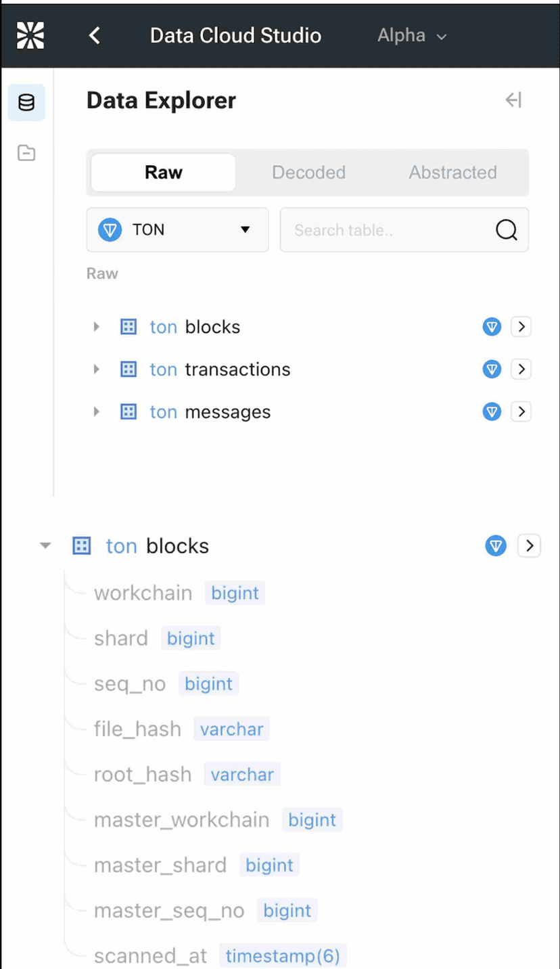Expand the ton blocks table in Raw list
The height and width of the screenshot is (969, 560).
96,328
